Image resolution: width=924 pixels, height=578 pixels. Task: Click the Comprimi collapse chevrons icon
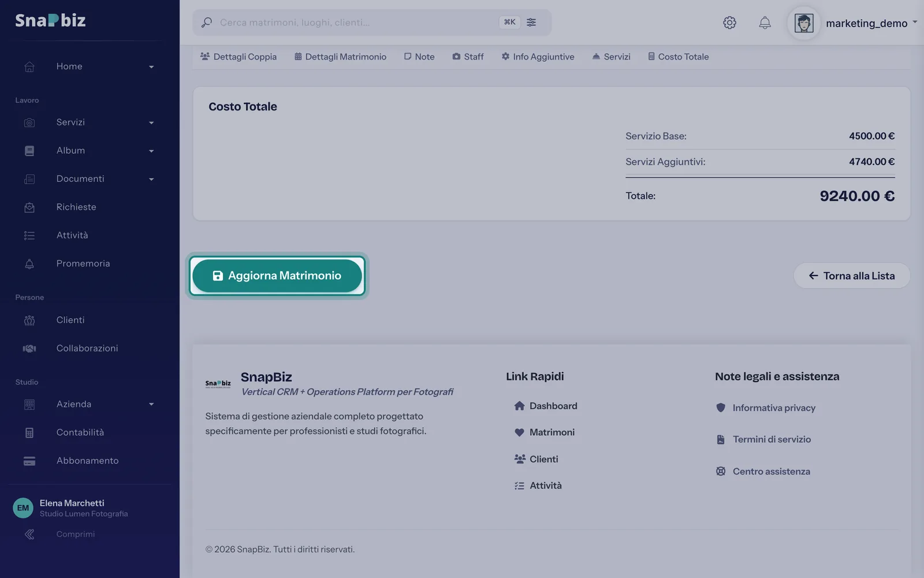pyautogui.click(x=29, y=534)
